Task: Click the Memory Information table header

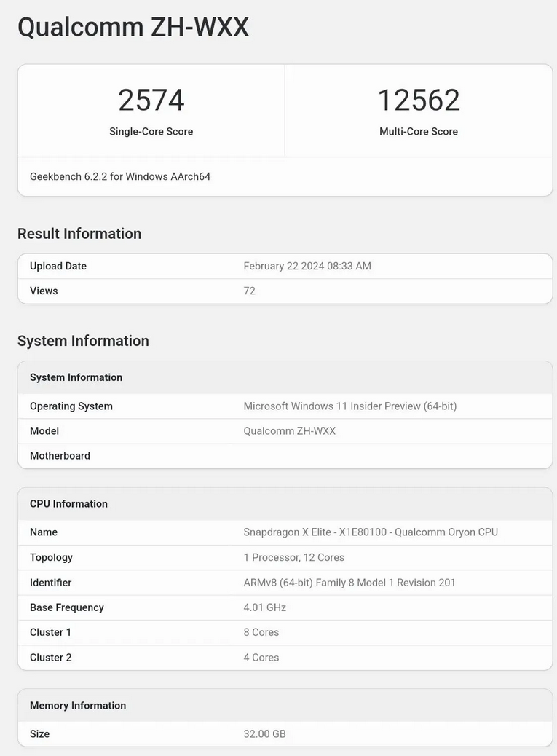Action: coord(78,706)
